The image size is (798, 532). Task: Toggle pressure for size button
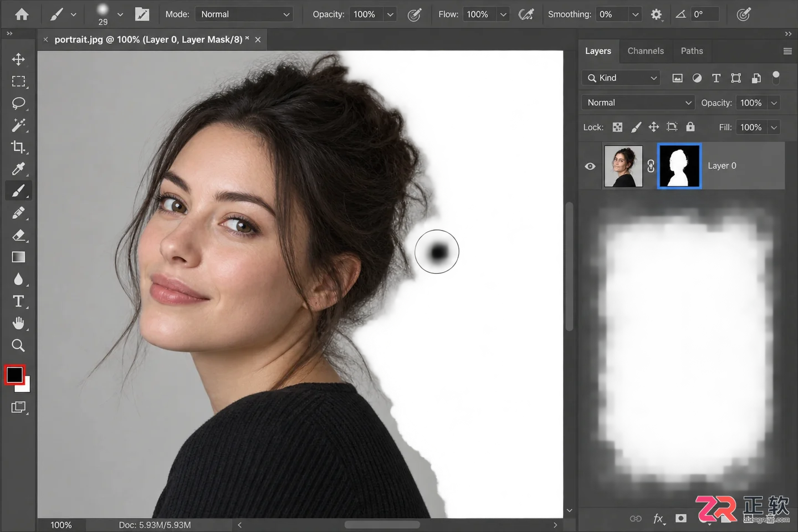click(744, 14)
